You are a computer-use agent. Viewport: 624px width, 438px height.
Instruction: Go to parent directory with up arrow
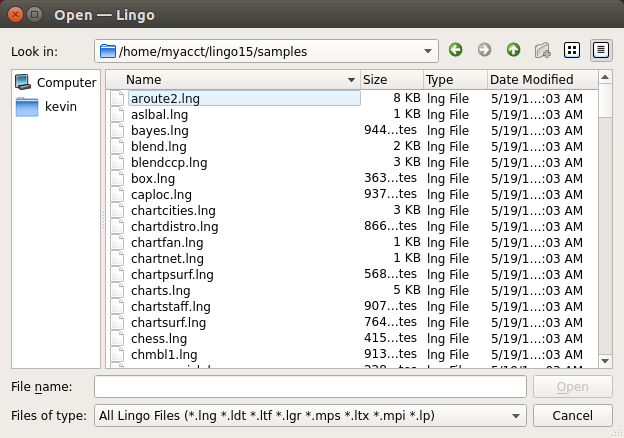point(513,50)
